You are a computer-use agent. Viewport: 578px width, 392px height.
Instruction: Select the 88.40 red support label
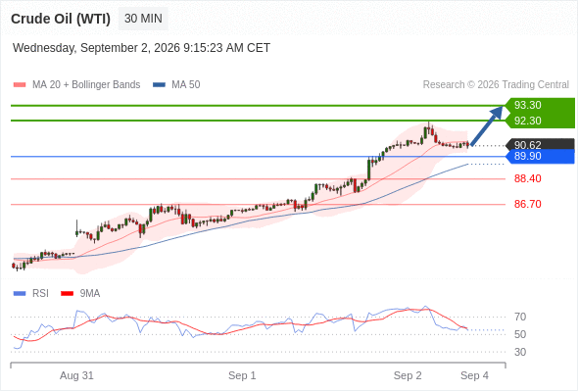pos(527,179)
